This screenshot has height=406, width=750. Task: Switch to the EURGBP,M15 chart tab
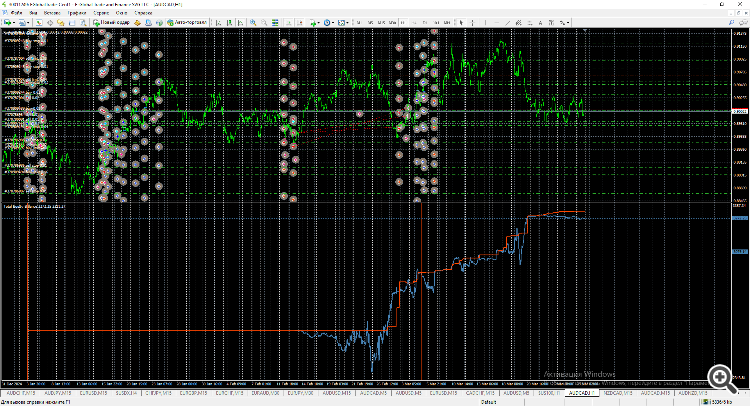[193, 393]
